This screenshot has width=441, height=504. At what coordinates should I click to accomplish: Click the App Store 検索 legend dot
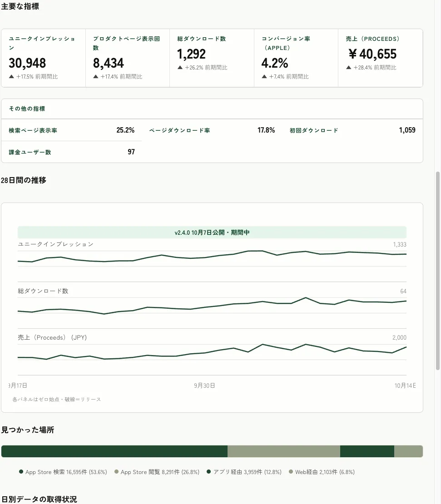[x=21, y=472]
